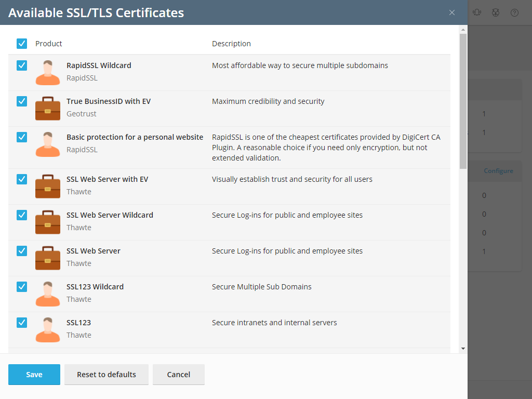Reset certificate list to defaults
The width and height of the screenshot is (532, 399).
(x=106, y=374)
